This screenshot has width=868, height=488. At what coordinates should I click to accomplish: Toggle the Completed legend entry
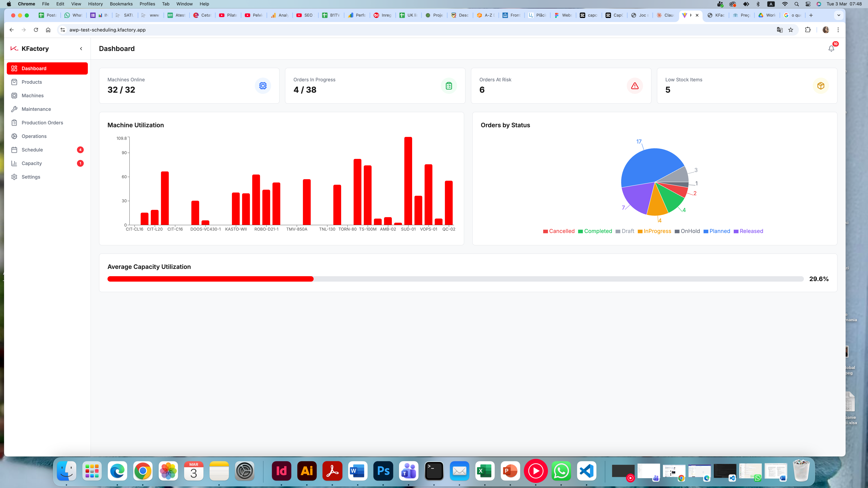595,231
